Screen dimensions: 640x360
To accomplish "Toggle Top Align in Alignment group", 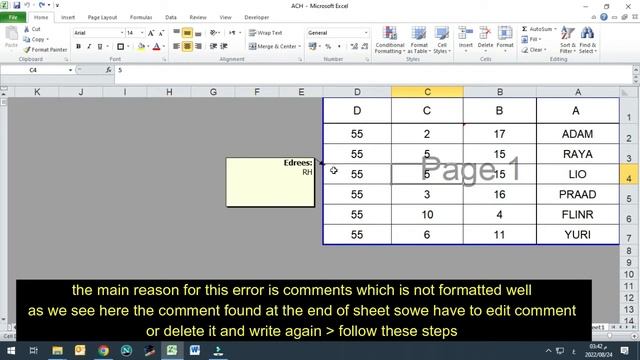I will (x=176, y=33).
